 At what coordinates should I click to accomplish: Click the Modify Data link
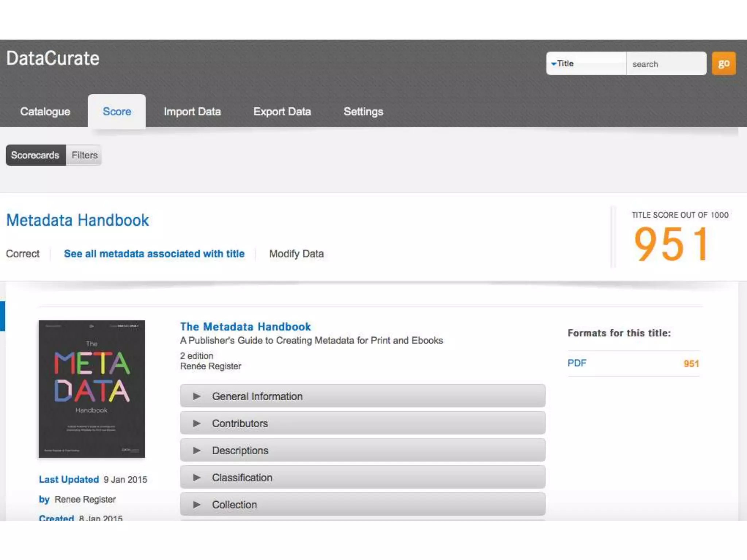296,254
